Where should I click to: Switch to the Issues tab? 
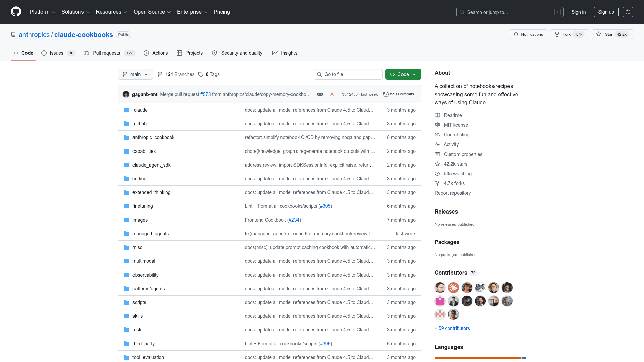(58, 53)
